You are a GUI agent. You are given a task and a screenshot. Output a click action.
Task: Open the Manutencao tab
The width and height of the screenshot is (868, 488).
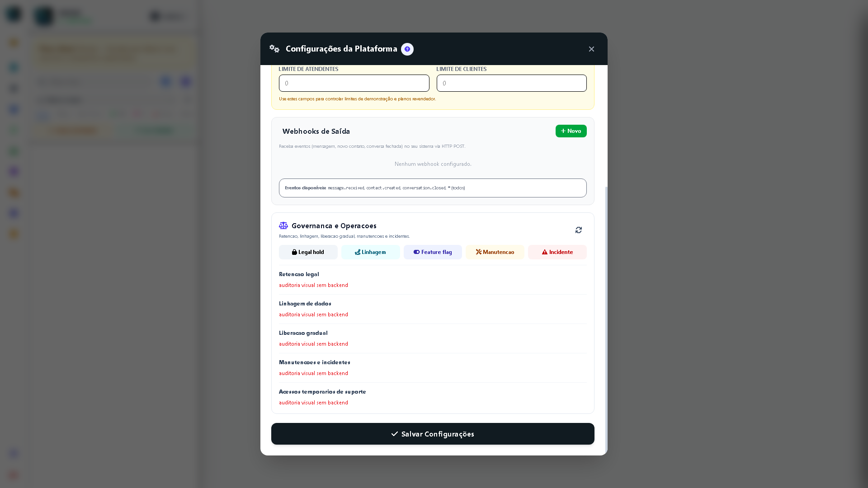pyautogui.click(x=495, y=252)
